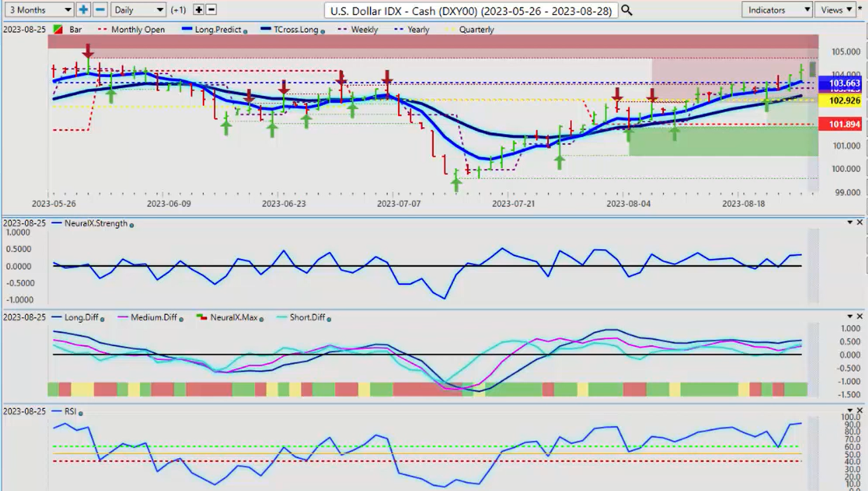This screenshot has width=868, height=491.
Task: Click the settings dot beside NeuralX.Strength legend
Action: [x=131, y=224]
